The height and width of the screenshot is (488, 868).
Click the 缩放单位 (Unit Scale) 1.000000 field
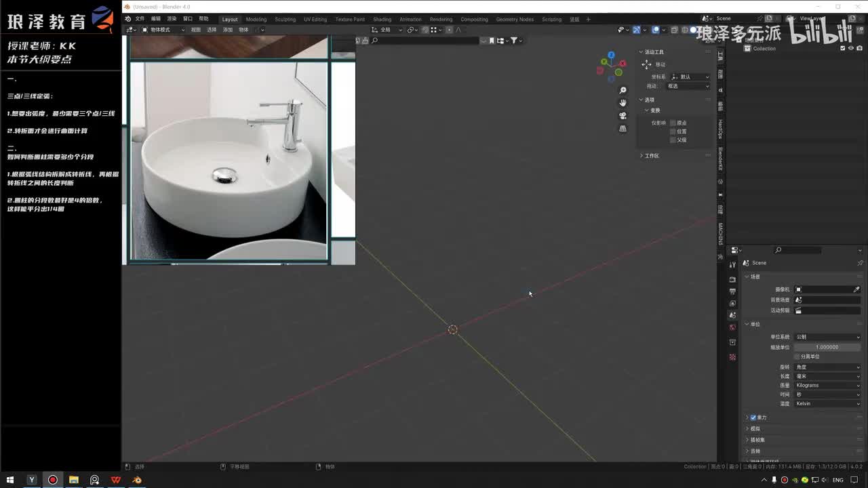(827, 347)
